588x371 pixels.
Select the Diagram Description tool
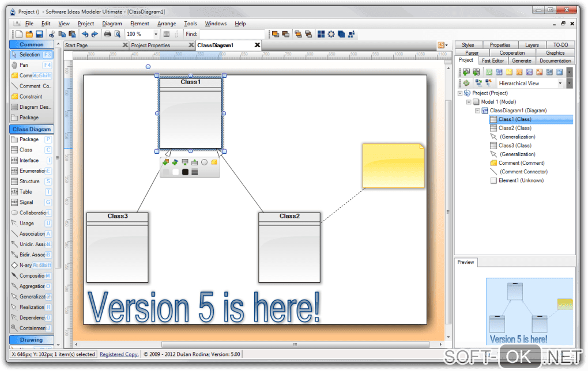pos(32,107)
